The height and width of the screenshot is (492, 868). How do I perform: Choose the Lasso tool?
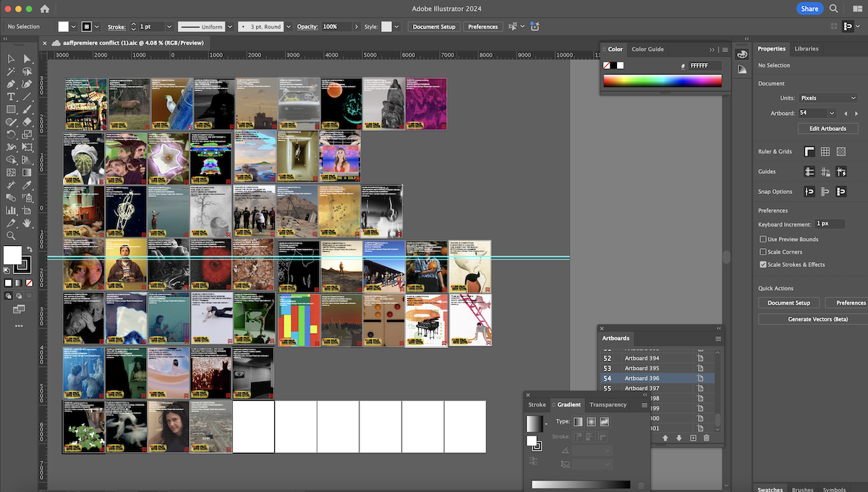(x=27, y=72)
